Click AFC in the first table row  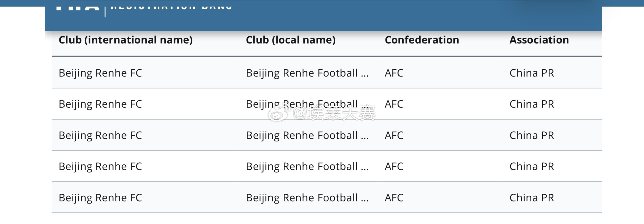tap(394, 73)
